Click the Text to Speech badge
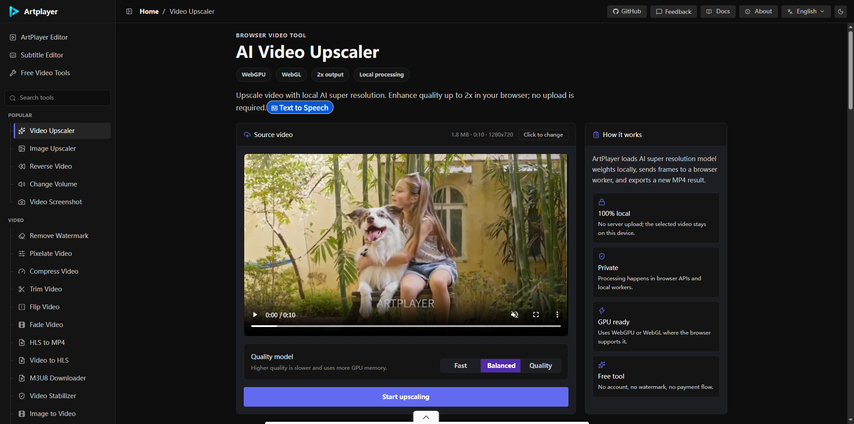 [300, 108]
